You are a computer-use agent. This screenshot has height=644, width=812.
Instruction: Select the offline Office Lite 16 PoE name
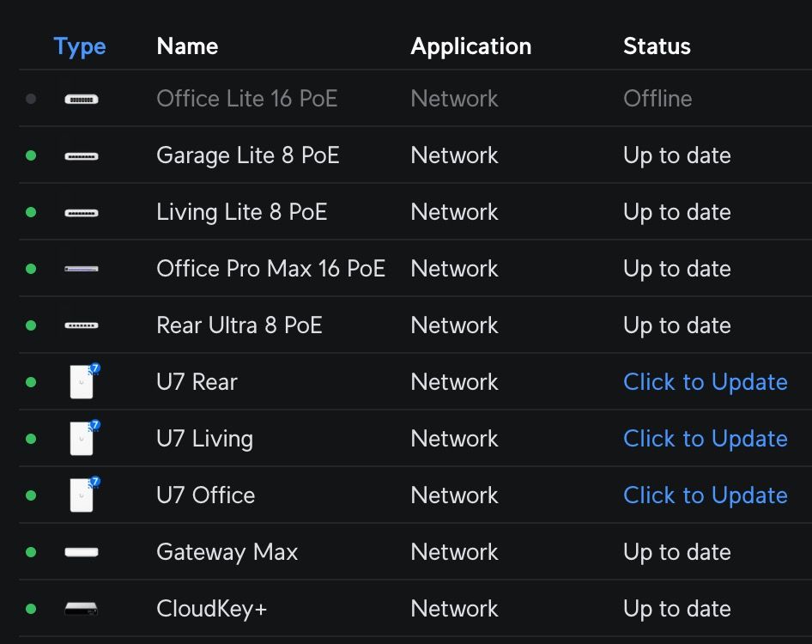246,99
